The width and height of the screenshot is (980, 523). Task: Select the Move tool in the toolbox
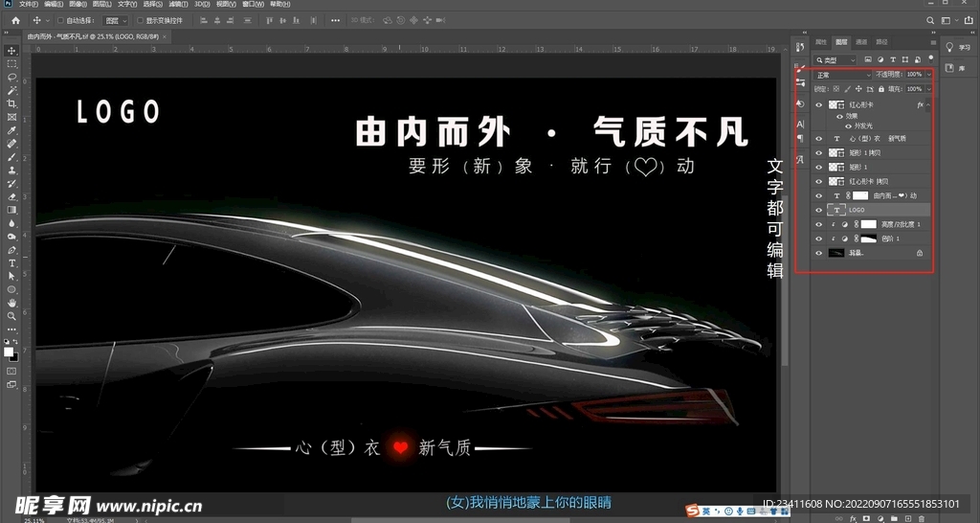[x=11, y=51]
